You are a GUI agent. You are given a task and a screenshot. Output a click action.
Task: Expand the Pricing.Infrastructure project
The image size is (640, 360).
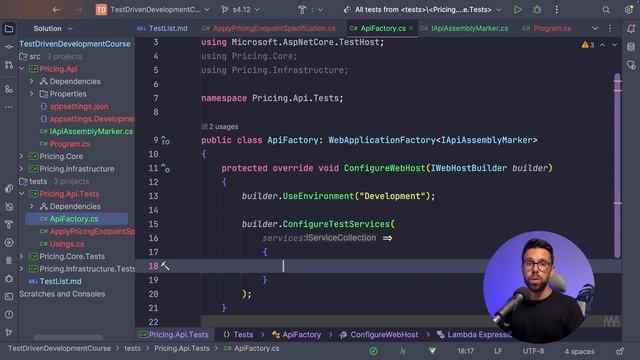[22, 169]
